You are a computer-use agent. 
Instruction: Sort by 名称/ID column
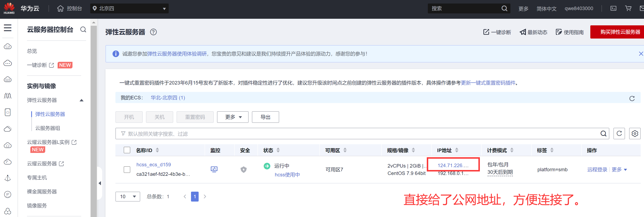[x=157, y=150]
